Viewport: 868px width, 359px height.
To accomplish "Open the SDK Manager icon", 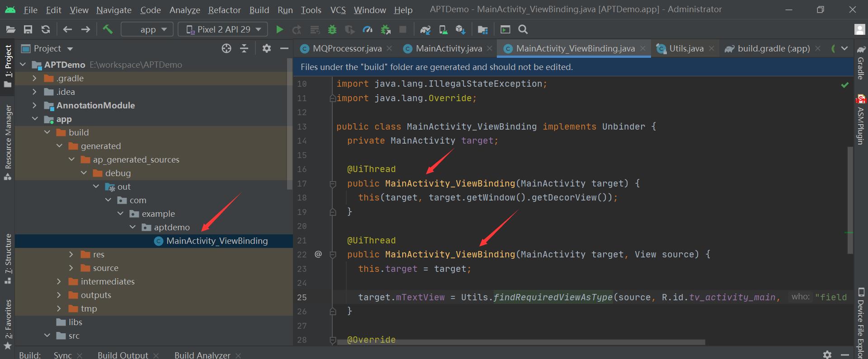I will pos(460,30).
